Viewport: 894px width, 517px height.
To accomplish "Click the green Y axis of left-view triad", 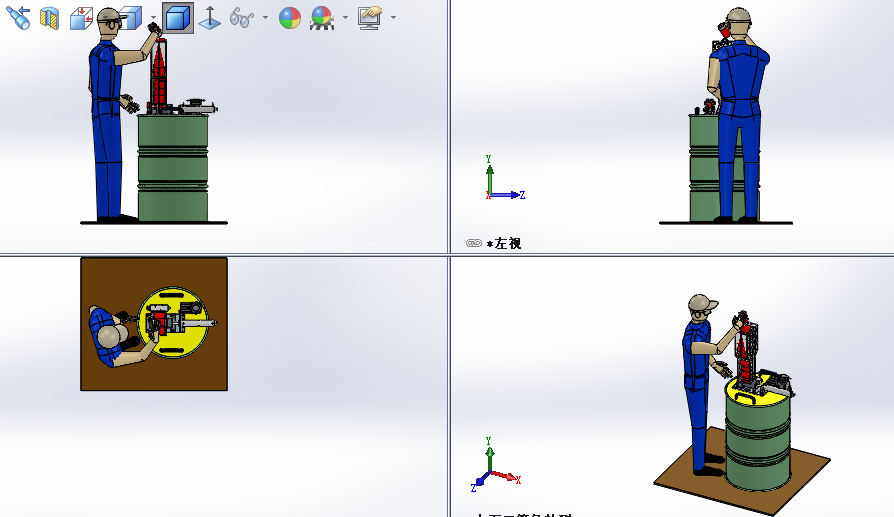I will tap(489, 176).
